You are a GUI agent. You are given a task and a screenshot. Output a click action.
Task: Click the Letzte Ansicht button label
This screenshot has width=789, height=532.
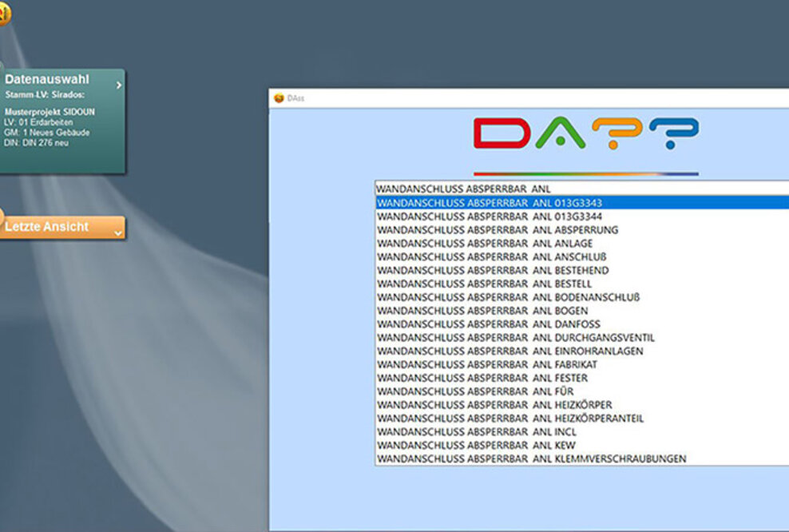(48, 227)
